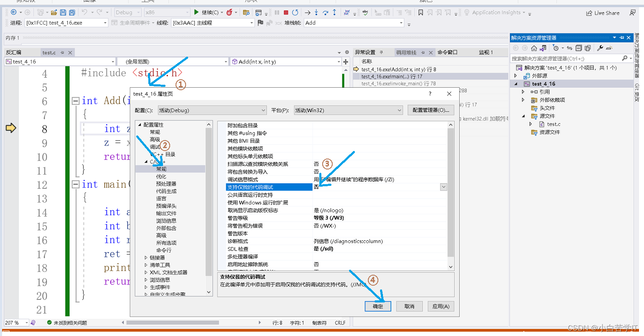This screenshot has width=644, height=336.
Task: Select 预处理器 in property tree
Action: tap(166, 184)
